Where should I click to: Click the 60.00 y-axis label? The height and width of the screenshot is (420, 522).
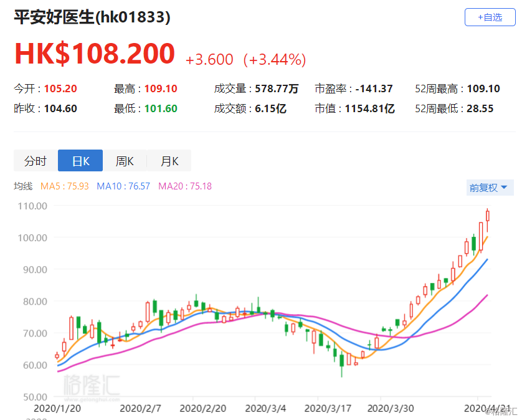pyautogui.click(x=35, y=365)
